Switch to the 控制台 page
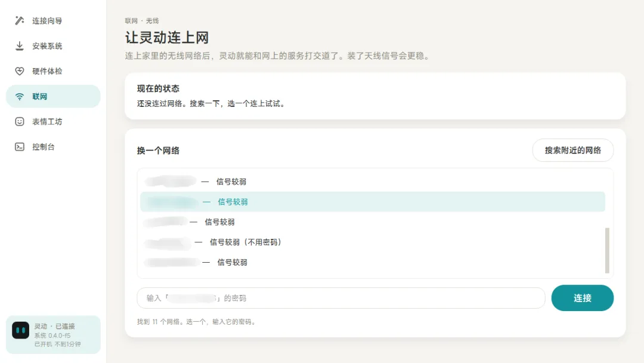 54,147
